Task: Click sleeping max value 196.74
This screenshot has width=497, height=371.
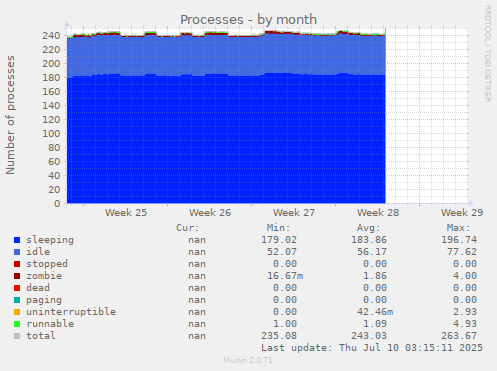Action: (459, 240)
